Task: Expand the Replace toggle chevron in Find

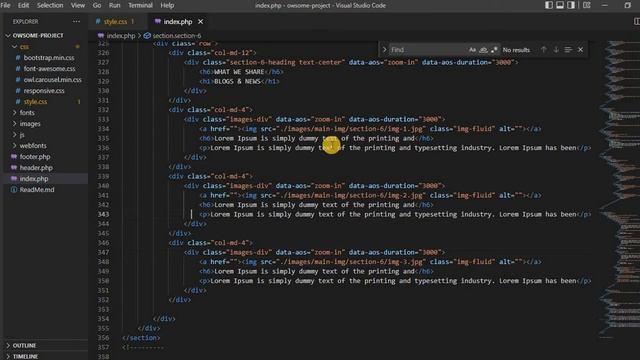Action: 384,50
